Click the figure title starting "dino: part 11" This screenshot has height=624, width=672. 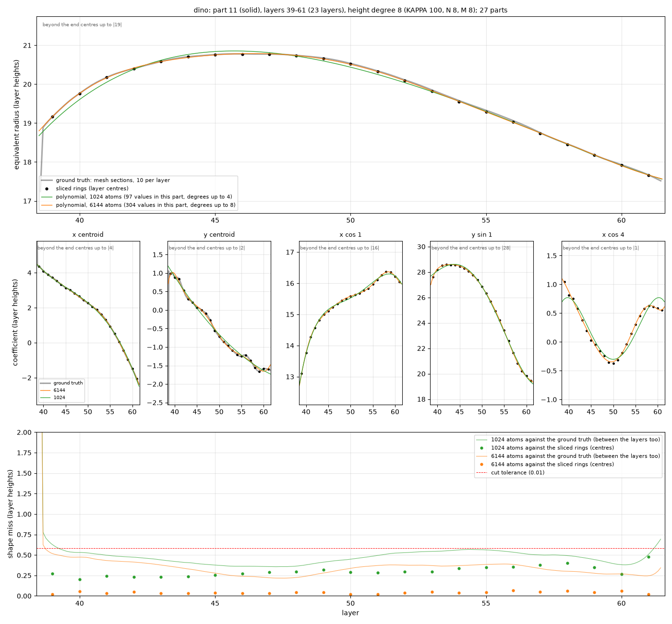coord(350,10)
